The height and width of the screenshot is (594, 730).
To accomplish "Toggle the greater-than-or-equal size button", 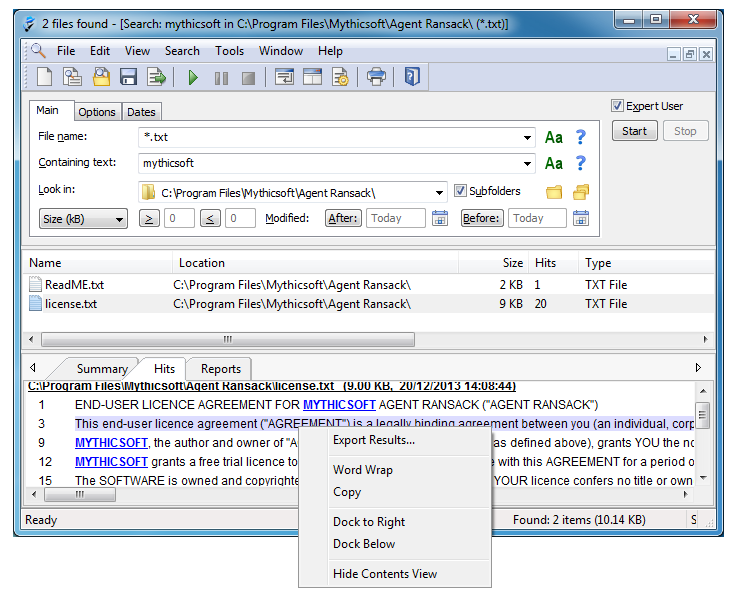I will pyautogui.click(x=149, y=218).
